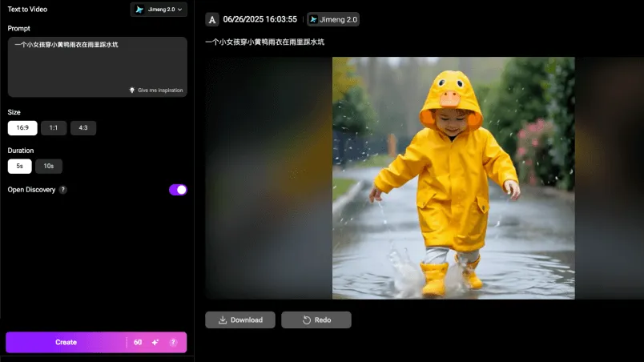The height and width of the screenshot is (362, 644).
Task: Click the 'A' avatar icon by the timestamp
Action: pos(212,19)
